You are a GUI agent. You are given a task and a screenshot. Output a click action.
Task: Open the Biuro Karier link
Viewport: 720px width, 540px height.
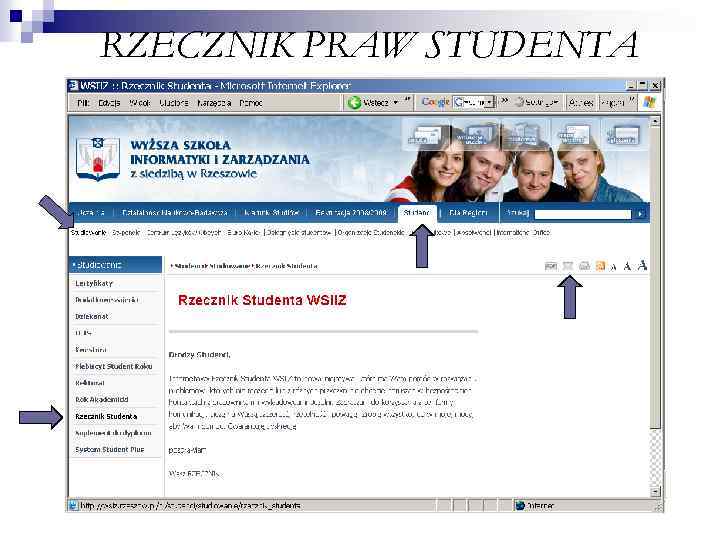click(x=244, y=233)
